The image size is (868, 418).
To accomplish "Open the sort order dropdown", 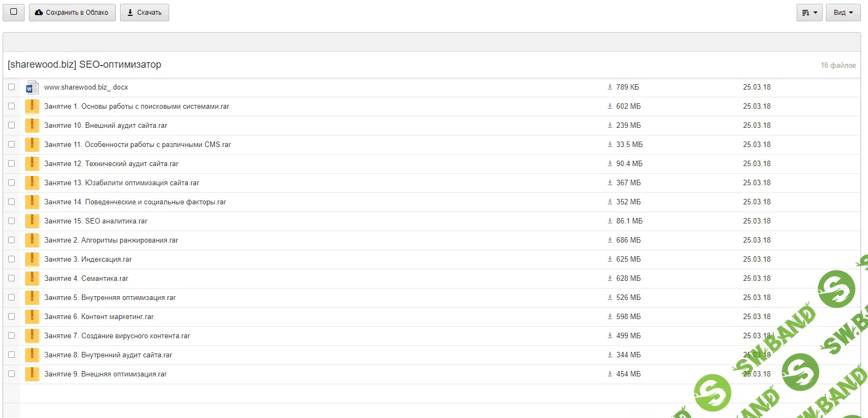I will 809,13.
